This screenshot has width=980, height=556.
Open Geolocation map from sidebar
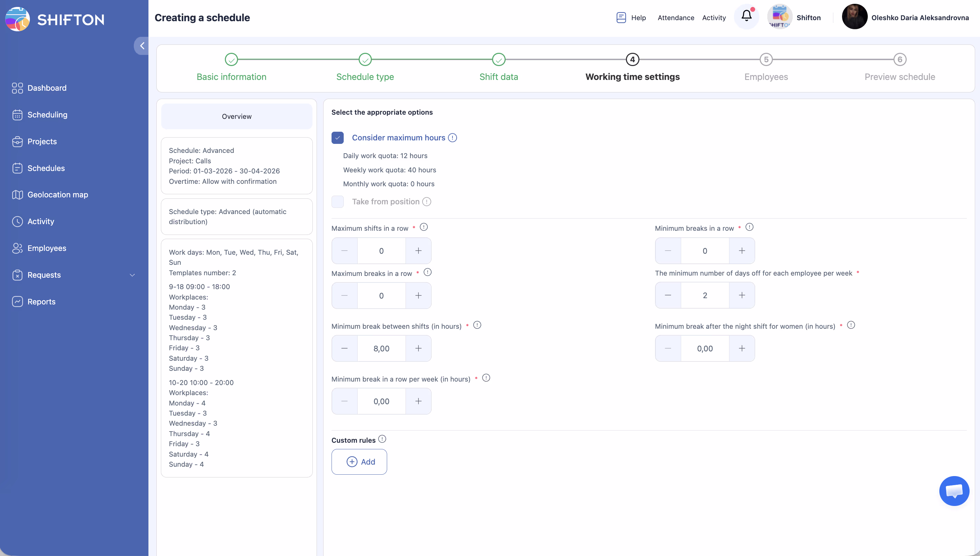click(57, 195)
